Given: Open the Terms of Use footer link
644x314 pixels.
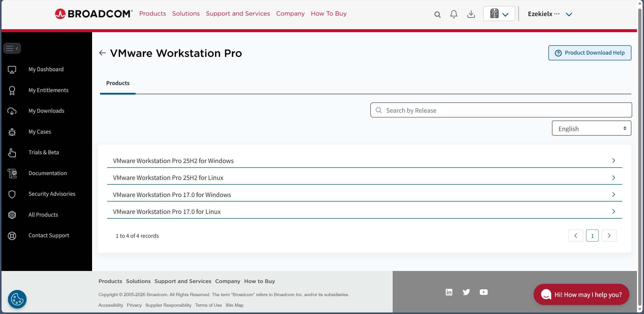Looking at the screenshot, I should [x=208, y=305].
